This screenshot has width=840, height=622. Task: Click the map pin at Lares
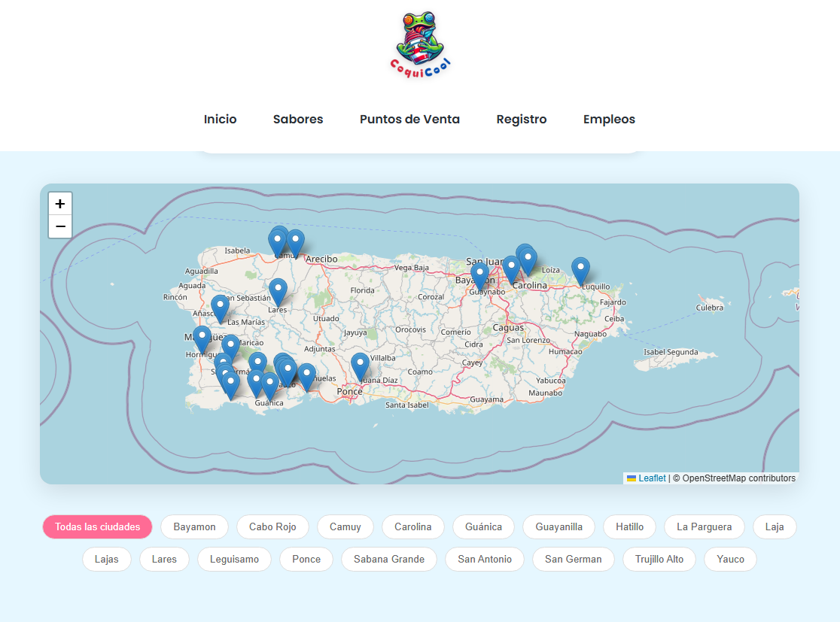(x=278, y=291)
